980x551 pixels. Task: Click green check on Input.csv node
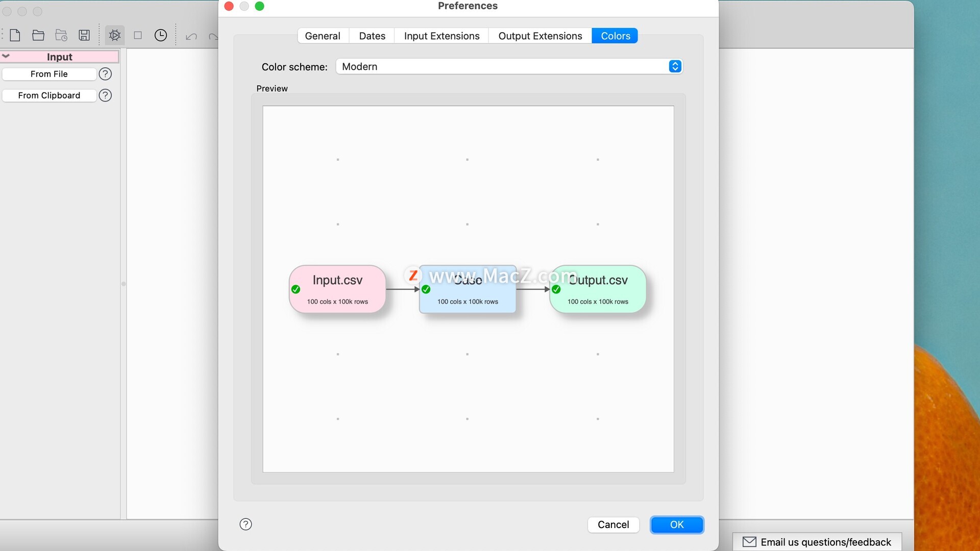pyautogui.click(x=296, y=289)
